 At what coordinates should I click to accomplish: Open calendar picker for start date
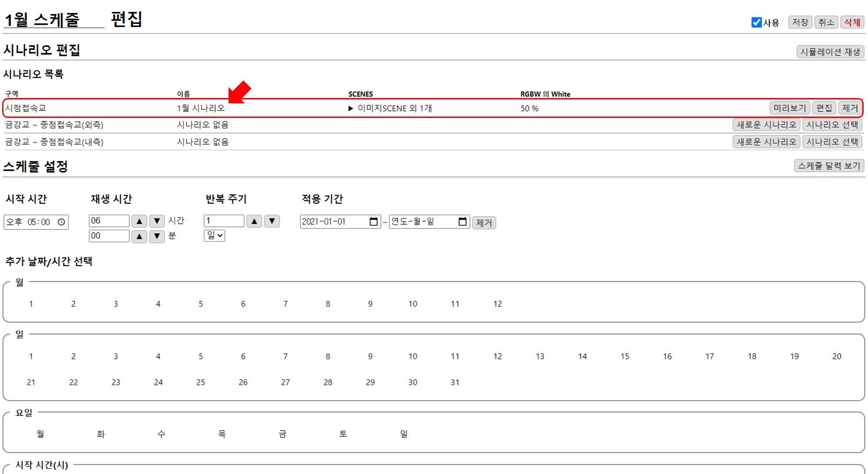[373, 222]
